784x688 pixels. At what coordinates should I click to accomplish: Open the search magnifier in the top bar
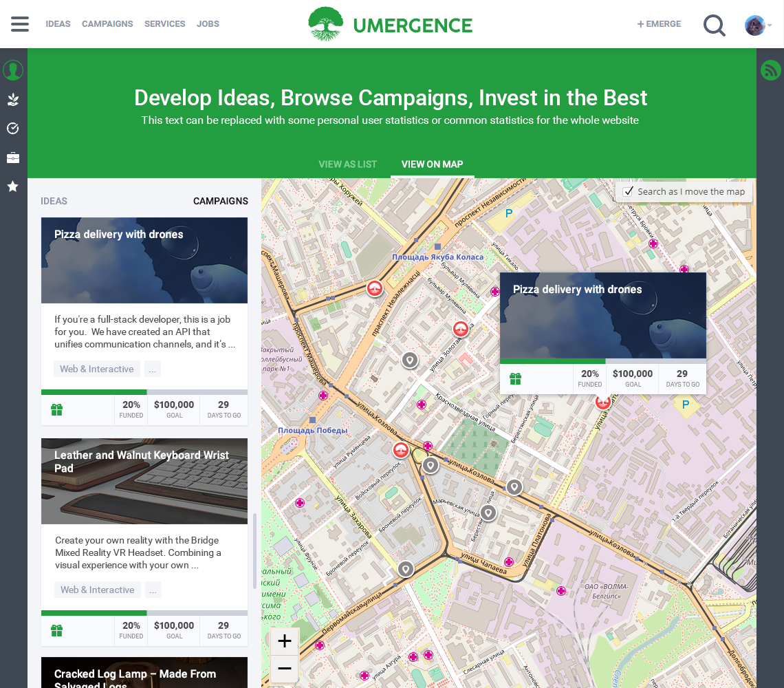tap(714, 24)
